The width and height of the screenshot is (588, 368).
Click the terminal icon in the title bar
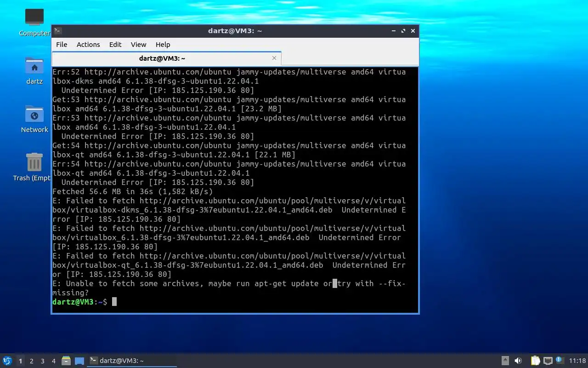point(58,31)
